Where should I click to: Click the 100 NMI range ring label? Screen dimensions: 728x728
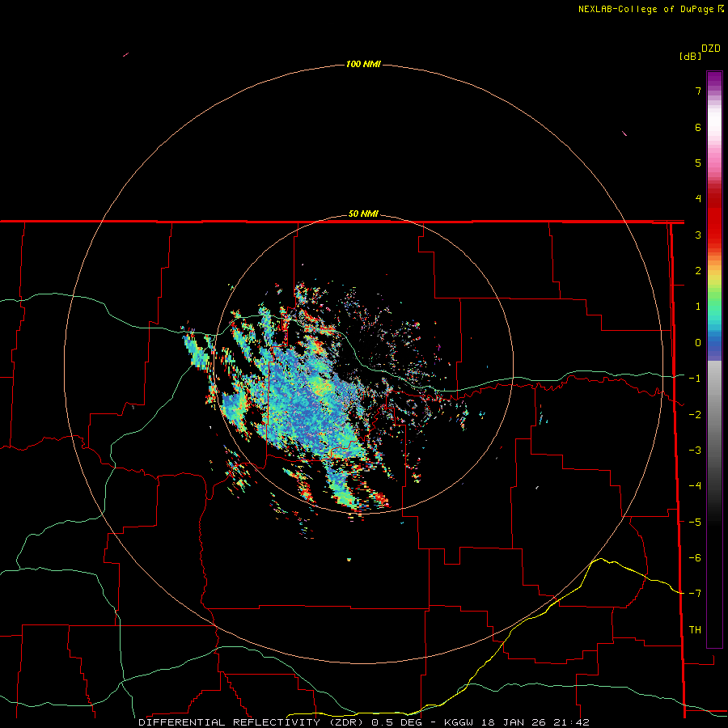(363, 64)
